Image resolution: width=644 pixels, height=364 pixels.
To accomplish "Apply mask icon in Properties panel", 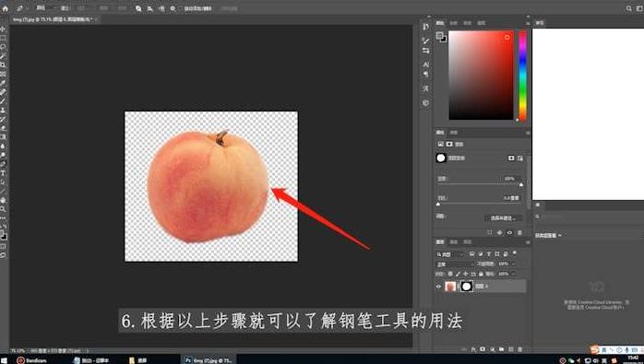I will [x=499, y=232].
